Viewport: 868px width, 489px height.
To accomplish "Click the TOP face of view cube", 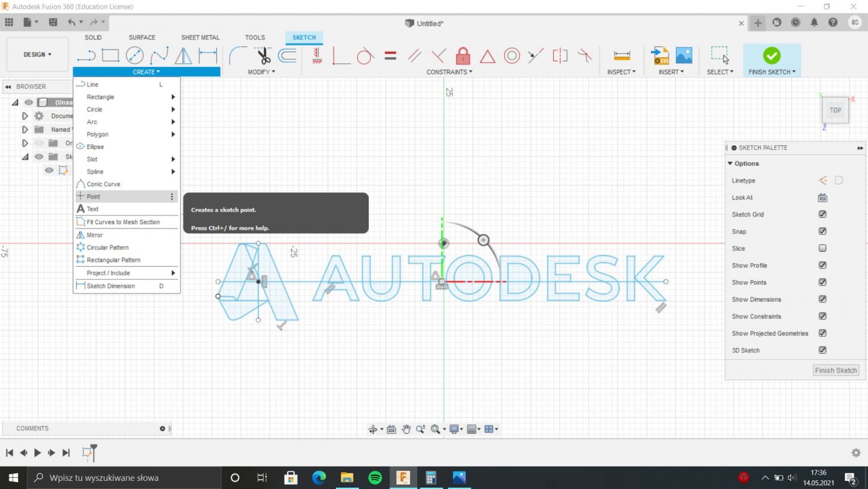I will (x=835, y=110).
